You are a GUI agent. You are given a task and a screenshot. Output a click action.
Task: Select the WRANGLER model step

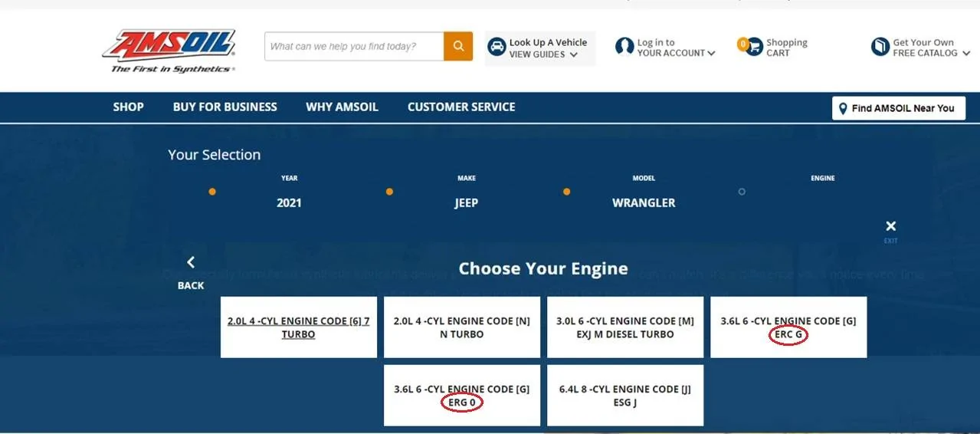[644, 203]
